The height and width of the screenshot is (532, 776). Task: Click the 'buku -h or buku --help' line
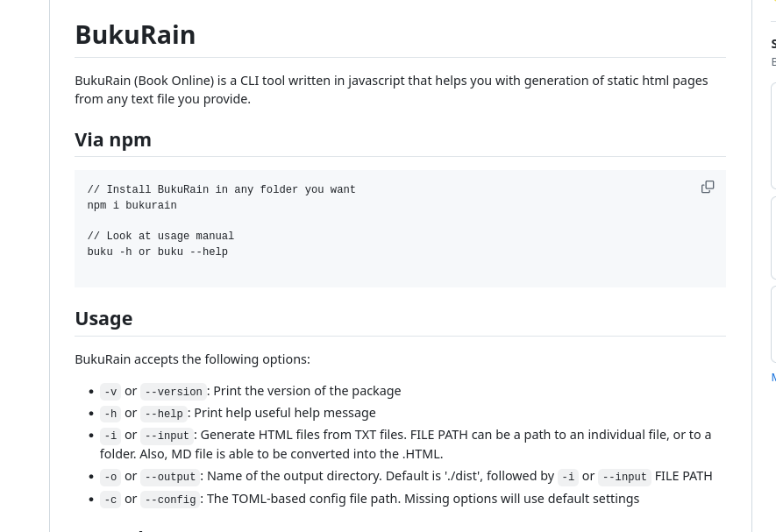158,252
